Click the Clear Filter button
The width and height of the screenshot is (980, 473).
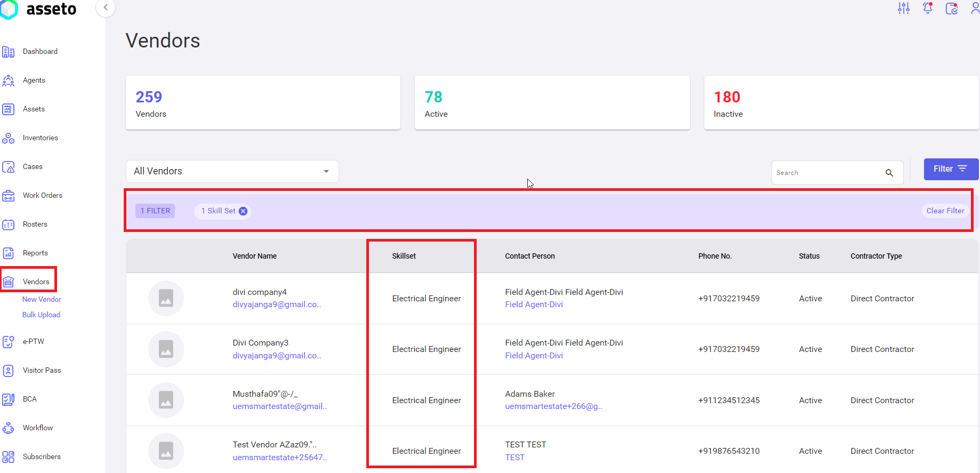pos(945,211)
